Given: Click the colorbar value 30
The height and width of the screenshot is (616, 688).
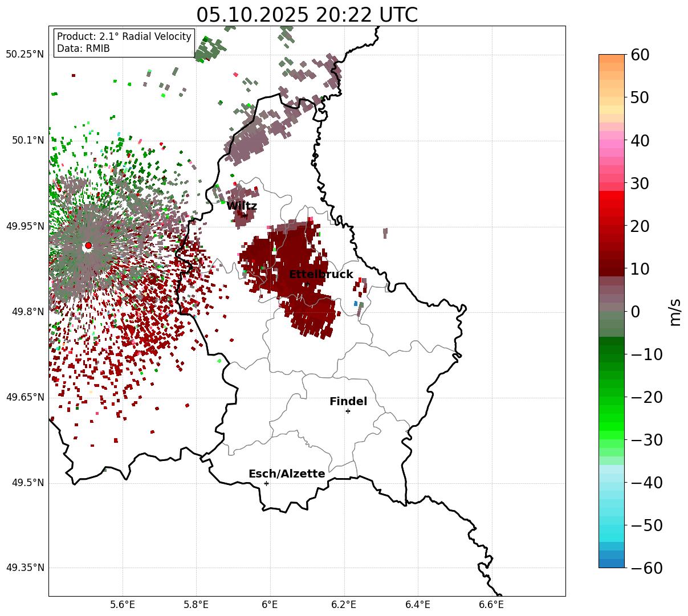Looking at the screenshot, I should pyautogui.click(x=639, y=183).
